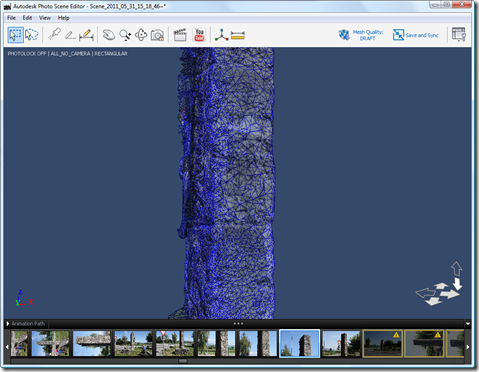
Task: Open the display settings panel icon
Action: [459, 35]
